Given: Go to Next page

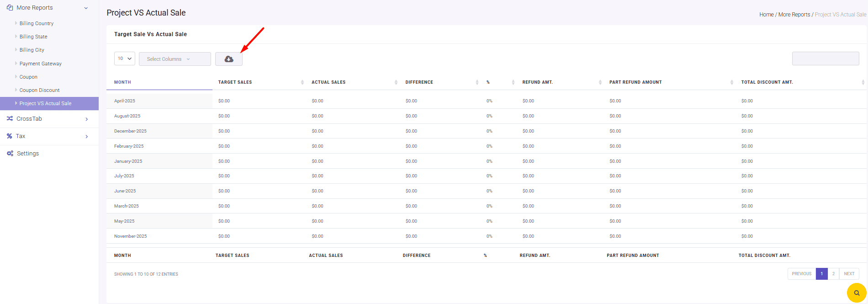Looking at the screenshot, I should 849,274.
